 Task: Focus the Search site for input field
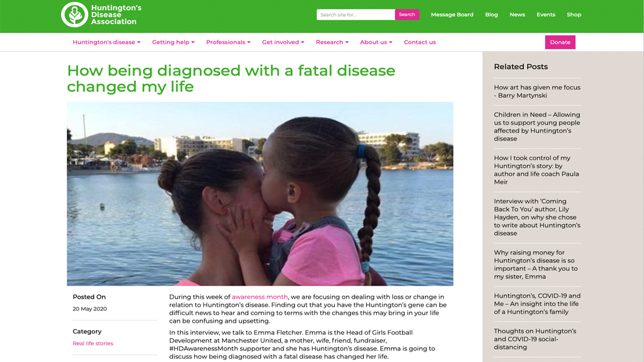(x=356, y=14)
